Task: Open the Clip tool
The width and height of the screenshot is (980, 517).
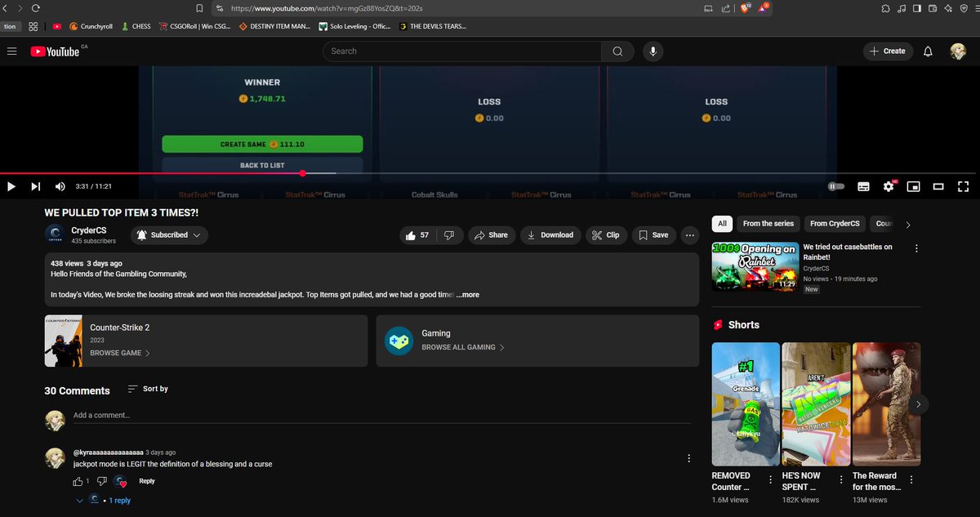Action: 606,234
